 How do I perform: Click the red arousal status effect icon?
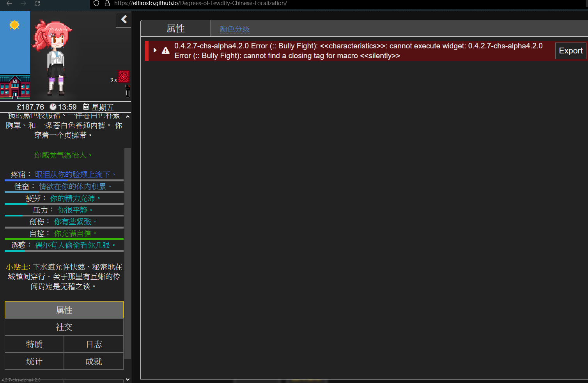(x=123, y=76)
